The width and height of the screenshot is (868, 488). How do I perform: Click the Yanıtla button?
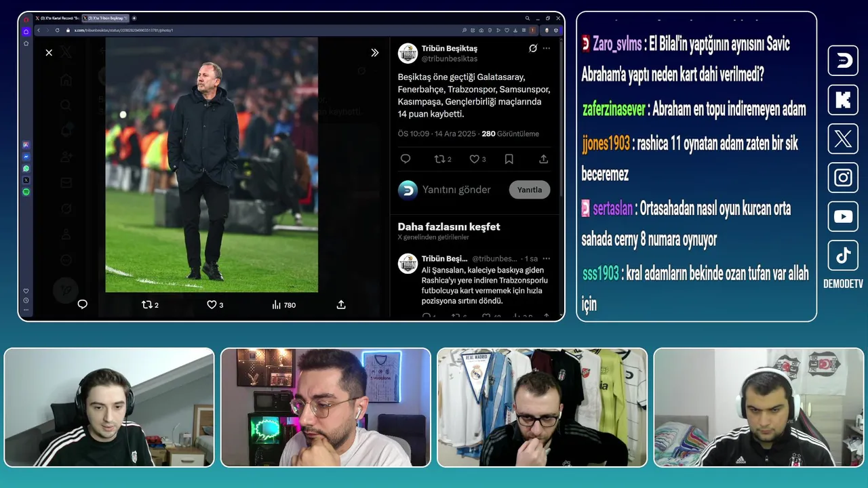pos(530,190)
